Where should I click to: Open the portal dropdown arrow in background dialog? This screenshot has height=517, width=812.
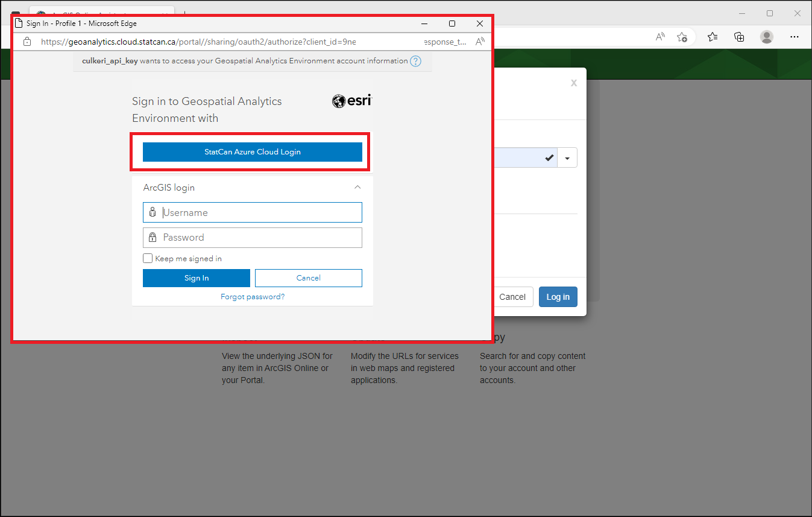pos(567,158)
